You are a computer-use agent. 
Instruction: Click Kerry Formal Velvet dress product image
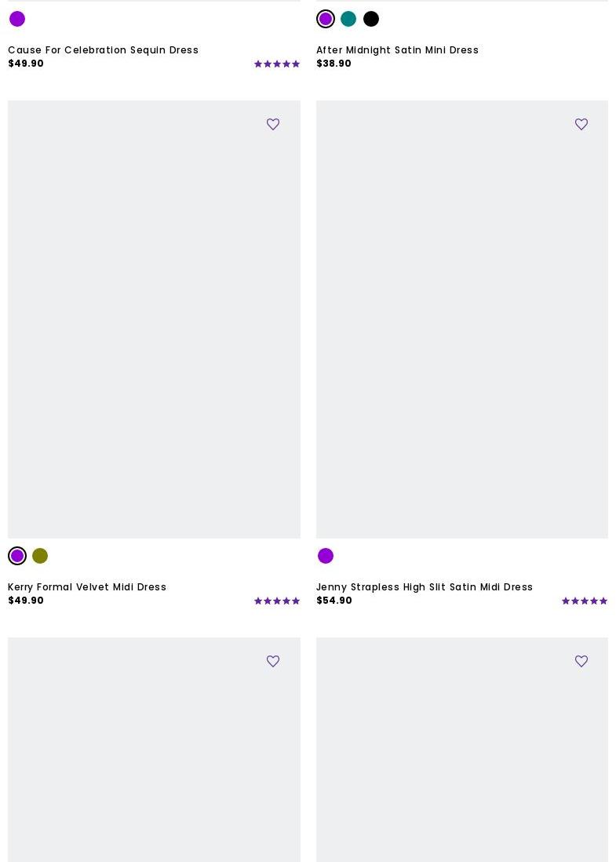click(154, 320)
